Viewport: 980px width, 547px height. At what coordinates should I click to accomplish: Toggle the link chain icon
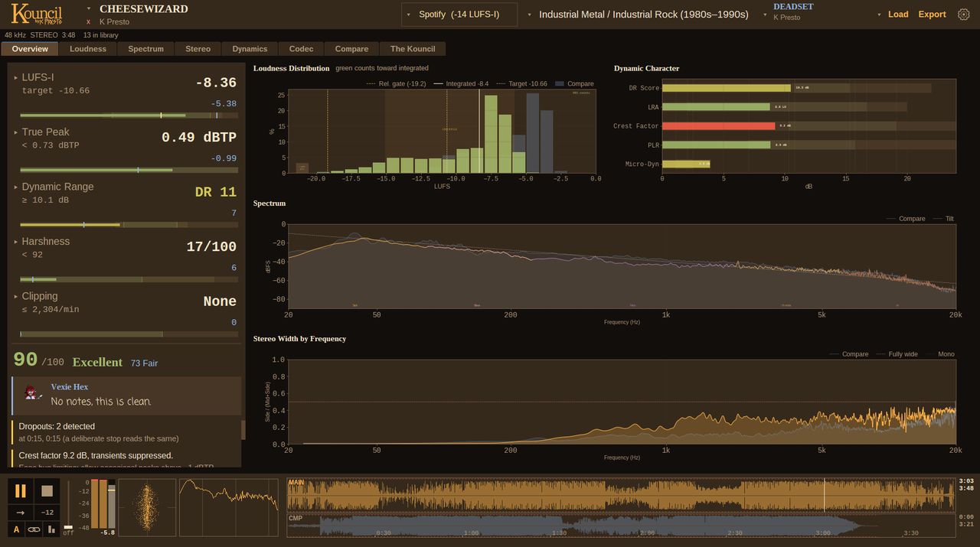pos(34,529)
